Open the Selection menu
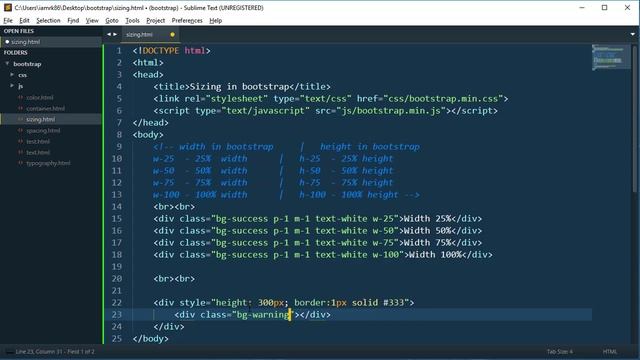 pyautogui.click(x=48, y=20)
